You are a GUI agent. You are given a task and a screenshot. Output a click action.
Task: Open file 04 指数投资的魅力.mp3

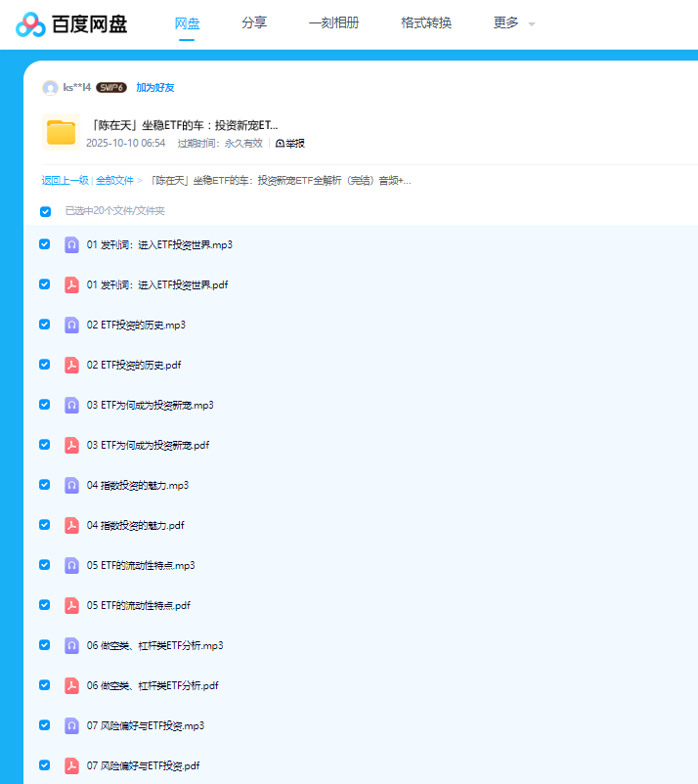tap(138, 485)
